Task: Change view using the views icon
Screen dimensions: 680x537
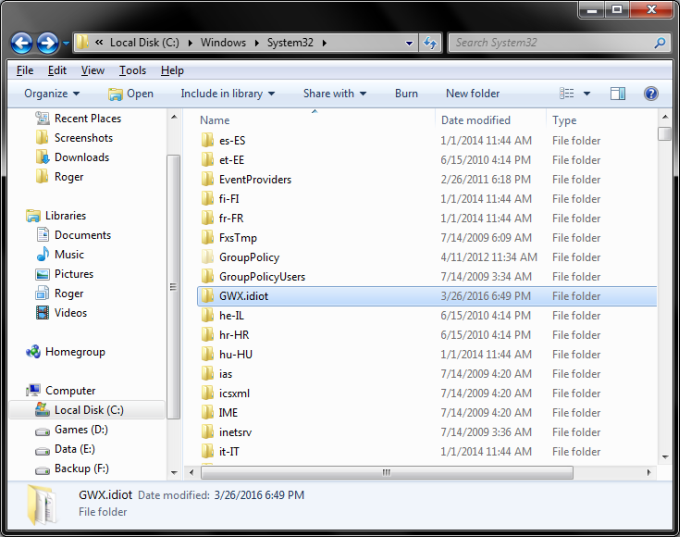Action: (x=566, y=94)
